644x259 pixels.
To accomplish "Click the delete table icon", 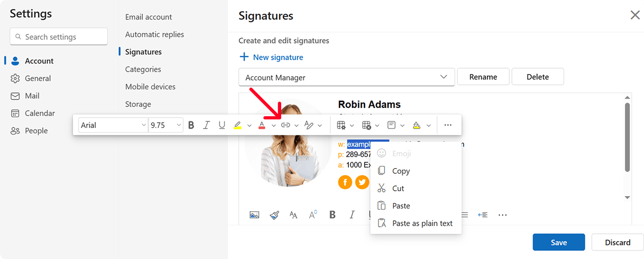I will pos(367,125).
